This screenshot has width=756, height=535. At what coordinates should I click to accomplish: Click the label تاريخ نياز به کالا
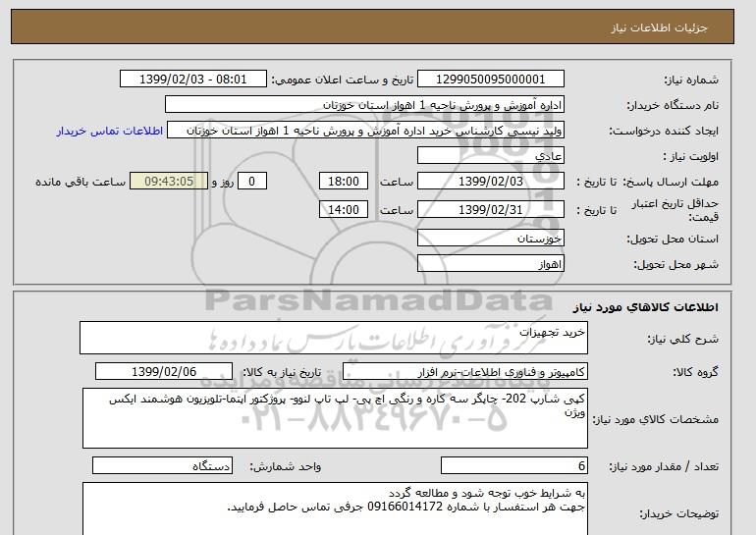(282, 372)
